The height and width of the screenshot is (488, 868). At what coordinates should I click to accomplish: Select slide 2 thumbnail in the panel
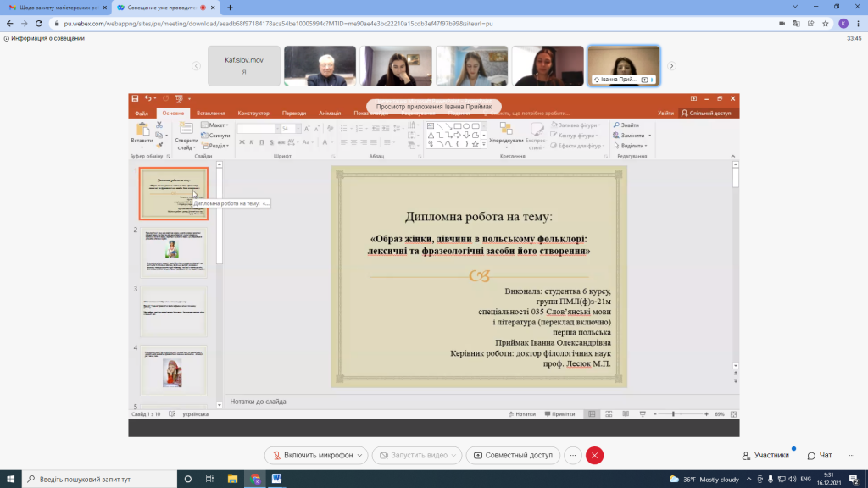173,252
